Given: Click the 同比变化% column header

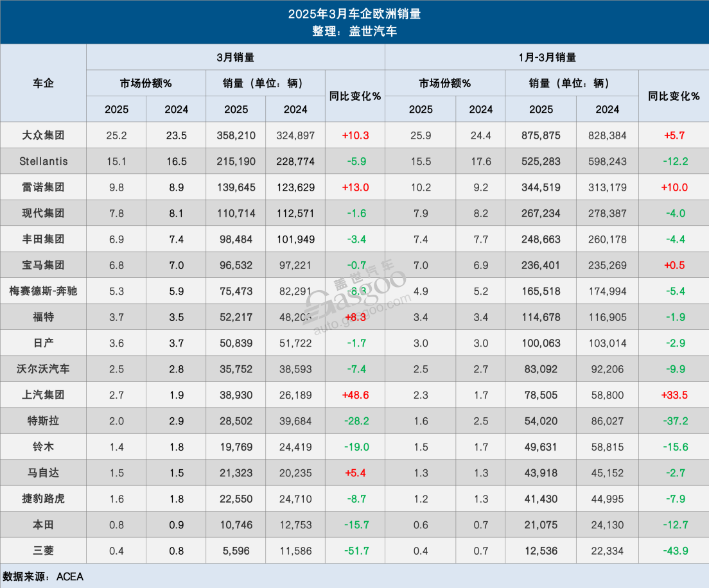Looking at the screenshot, I should point(354,96).
